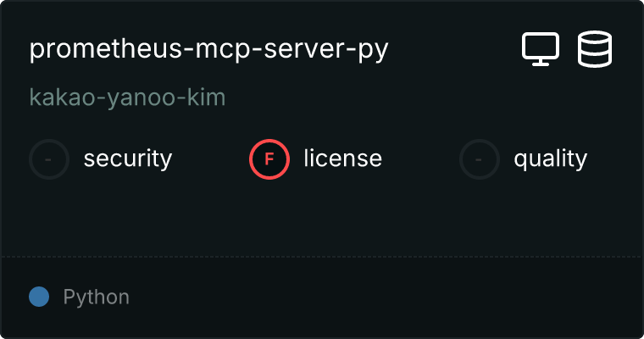Open the prometheus-mcp-server-py title link

pos(208,50)
